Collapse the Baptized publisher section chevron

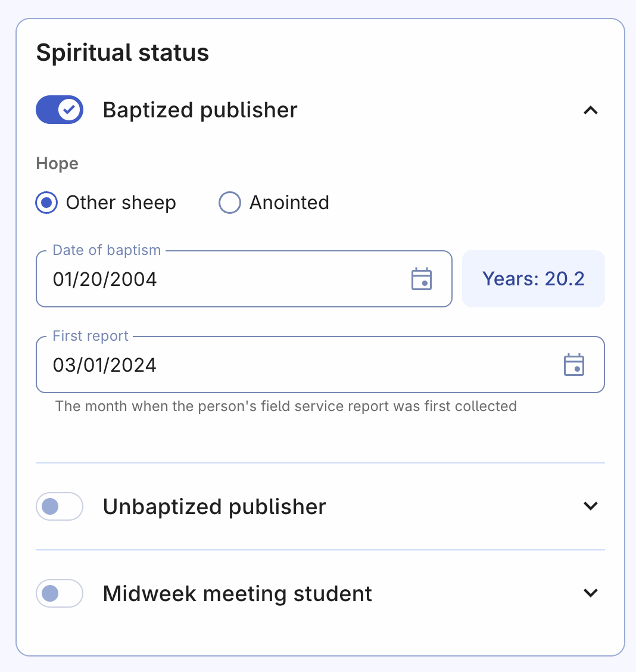tap(590, 110)
